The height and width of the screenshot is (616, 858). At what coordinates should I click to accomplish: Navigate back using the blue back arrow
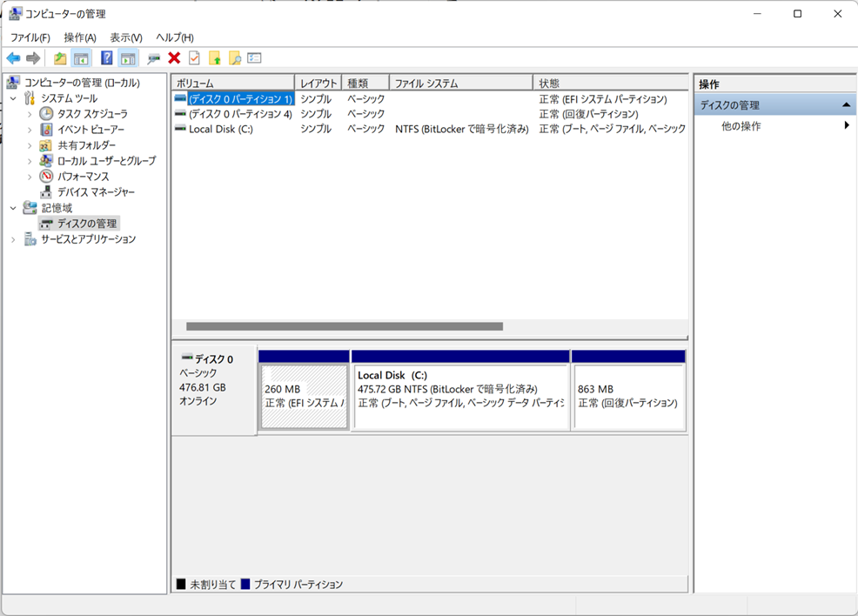pos(13,57)
